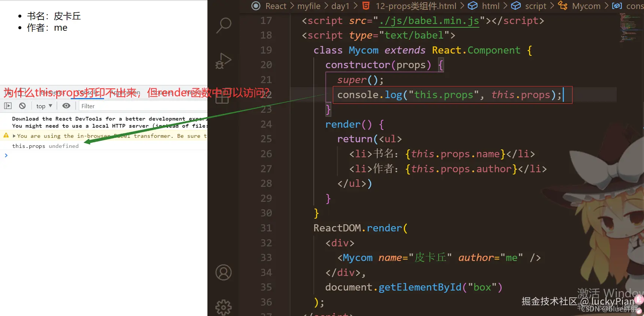Open the 12-props类组件.html breadcrumb

(x=416, y=6)
